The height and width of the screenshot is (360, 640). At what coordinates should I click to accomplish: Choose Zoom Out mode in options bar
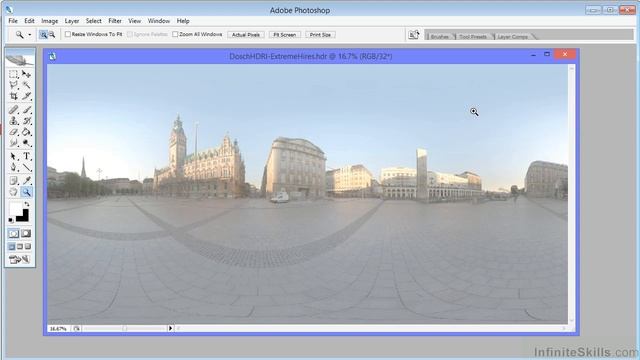coord(52,35)
